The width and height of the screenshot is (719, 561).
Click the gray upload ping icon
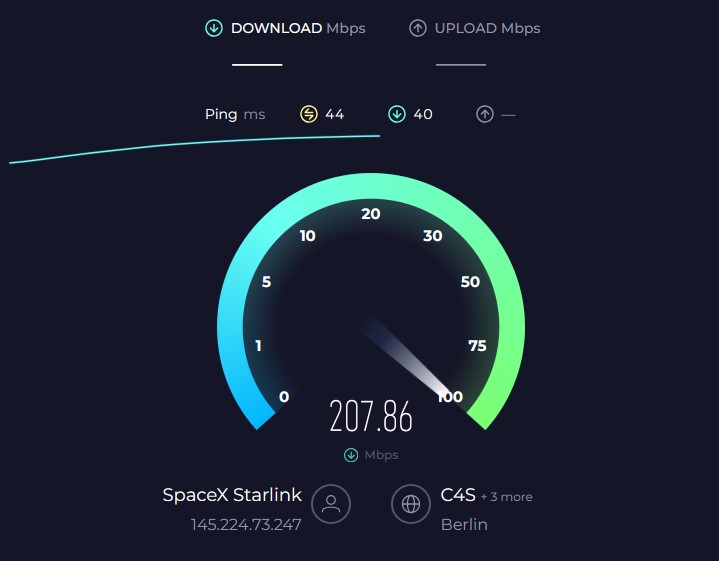tap(485, 114)
